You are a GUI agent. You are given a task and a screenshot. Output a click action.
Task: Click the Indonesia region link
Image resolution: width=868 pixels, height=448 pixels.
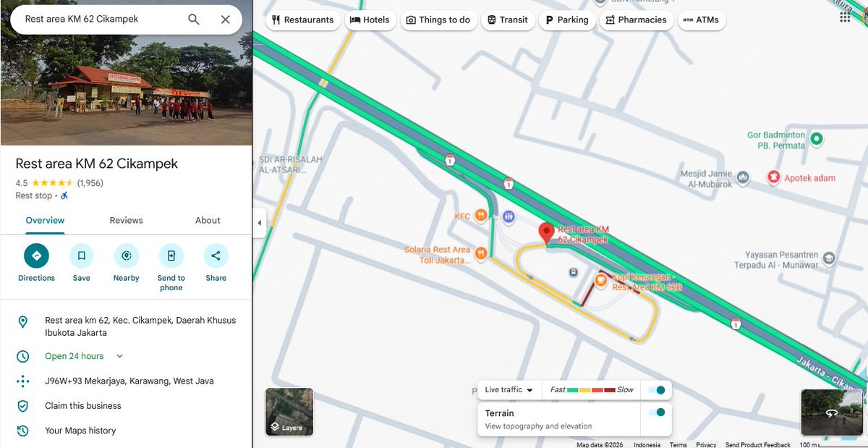point(647,444)
